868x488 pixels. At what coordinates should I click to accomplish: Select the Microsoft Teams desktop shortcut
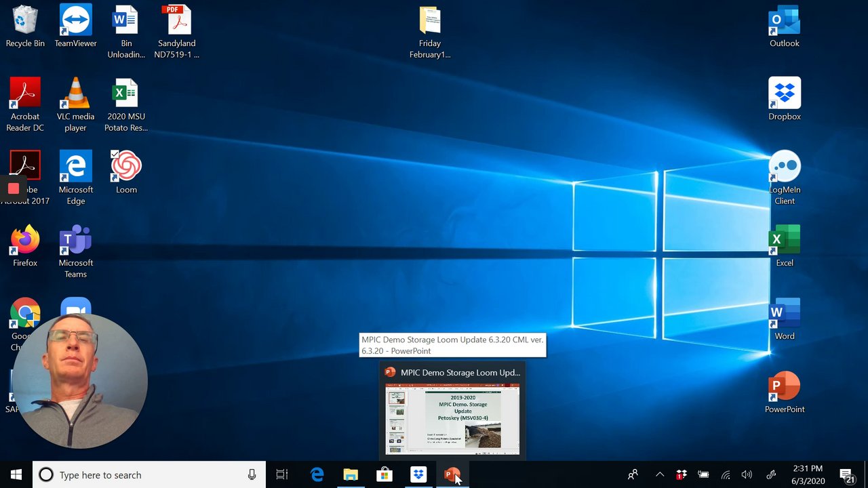tap(75, 251)
